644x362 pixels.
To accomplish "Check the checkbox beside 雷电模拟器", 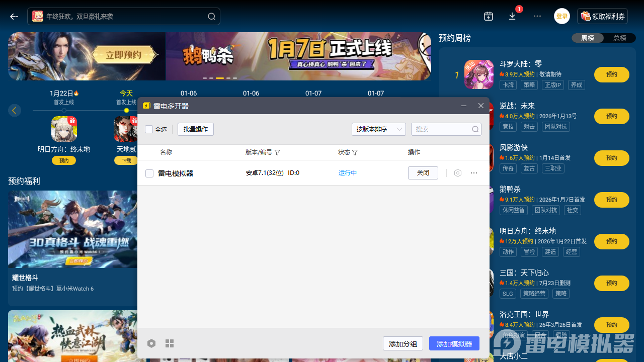I will pyautogui.click(x=149, y=172).
